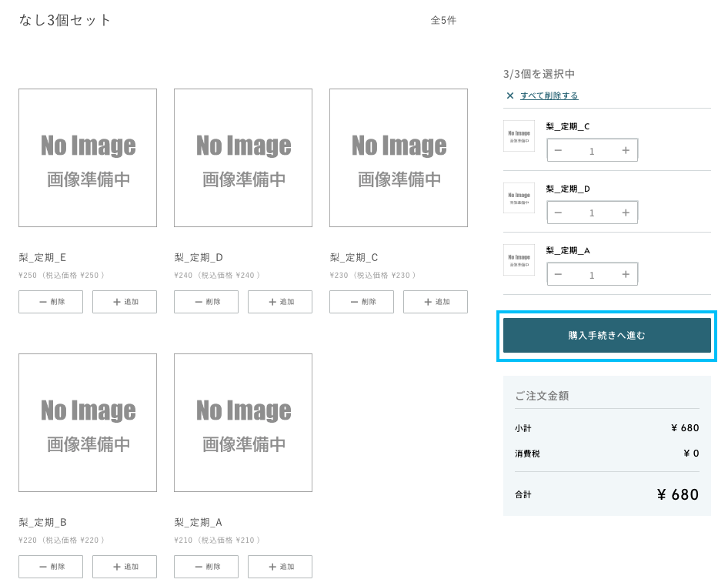728x586 pixels.
Task: Click the minus icon for 梨_定期_C quantity
Action: [558, 150]
